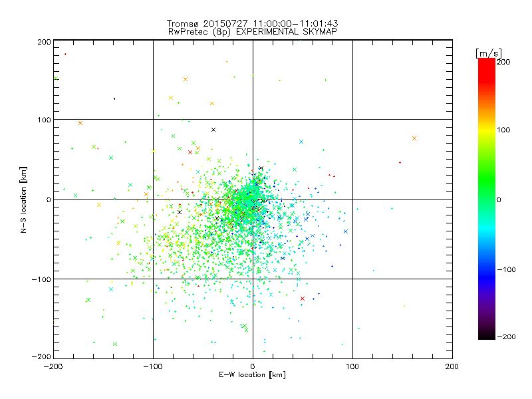This screenshot has width=532, height=399.
Task: Click the colorbar '100' tick label
Action: click(503, 130)
